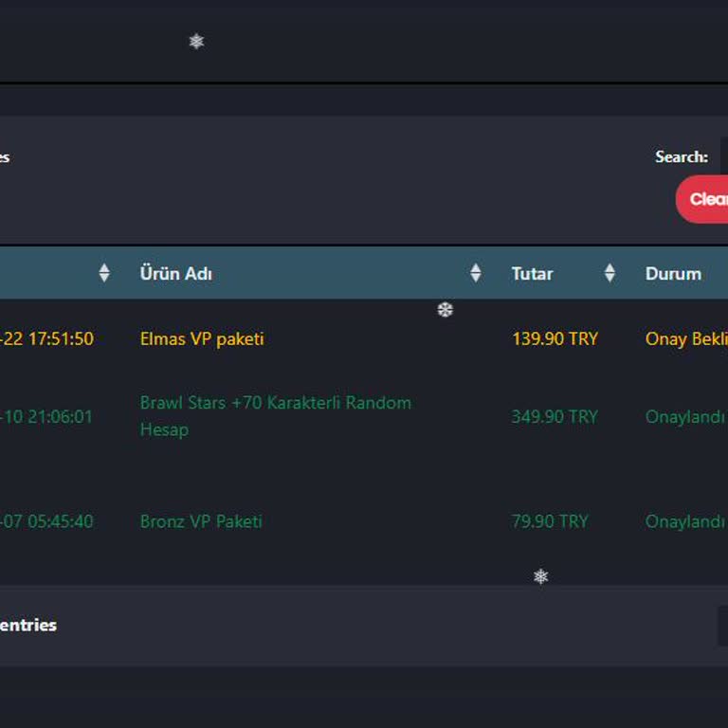Click the 349.90 TRY amount
Viewport: 728px width, 728px height.
[555, 416]
